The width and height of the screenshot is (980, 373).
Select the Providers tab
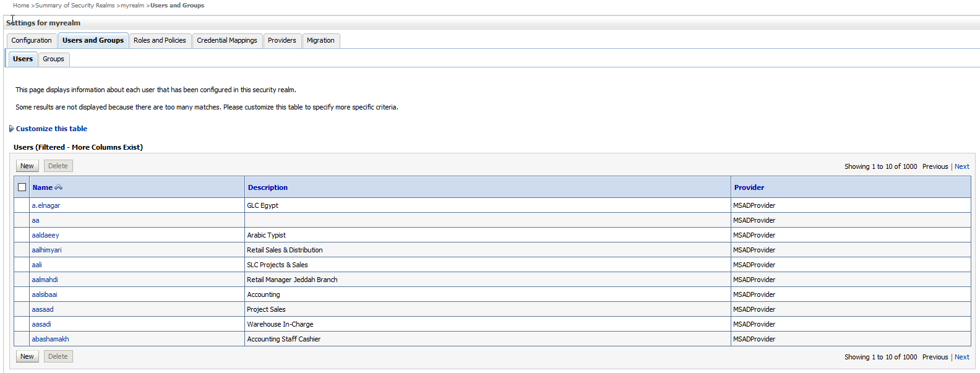282,41
